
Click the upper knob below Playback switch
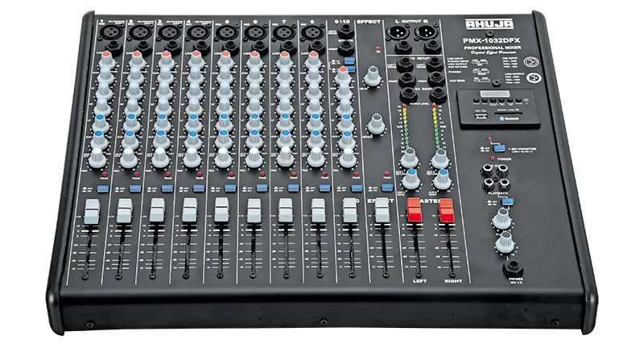pyautogui.click(x=502, y=218)
